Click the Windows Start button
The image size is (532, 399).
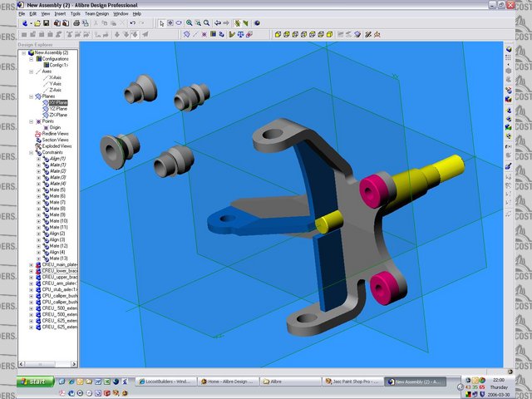point(35,382)
